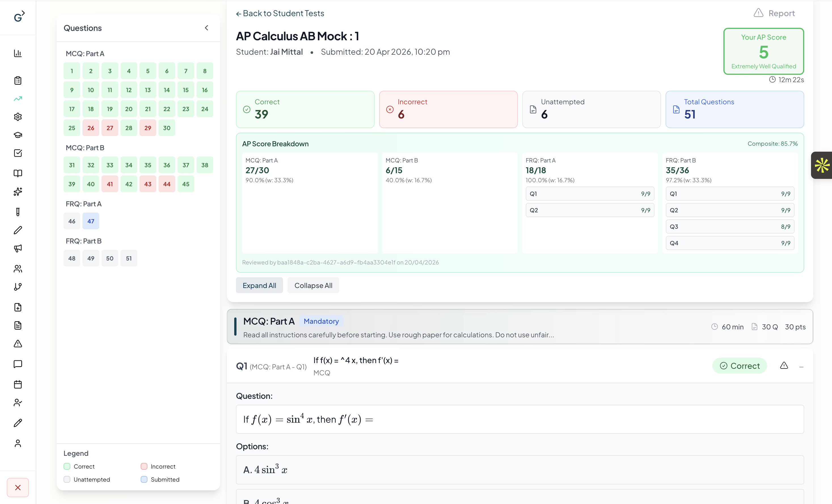Open FRQ Part B Q3 score row
This screenshot has height=504, width=832.
coord(730,226)
